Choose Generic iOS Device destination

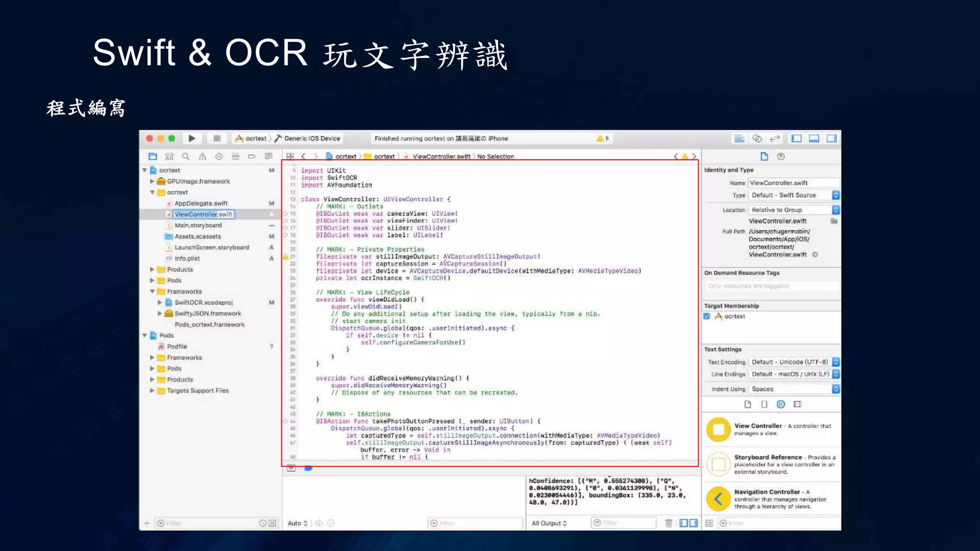pos(308,138)
